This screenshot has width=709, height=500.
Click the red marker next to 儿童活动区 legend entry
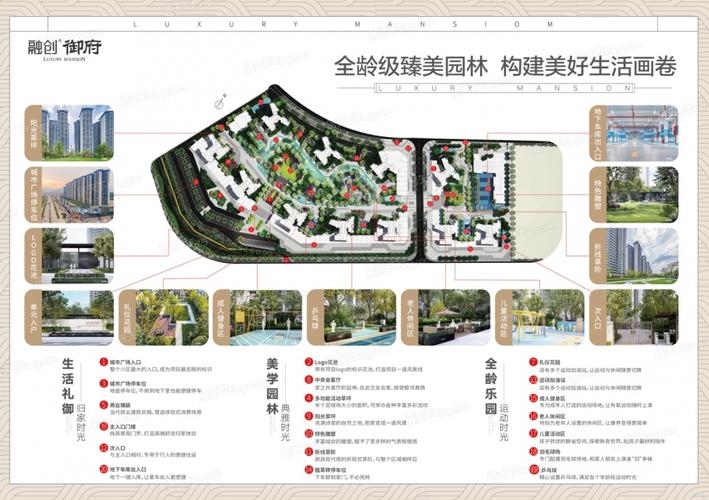(534, 433)
